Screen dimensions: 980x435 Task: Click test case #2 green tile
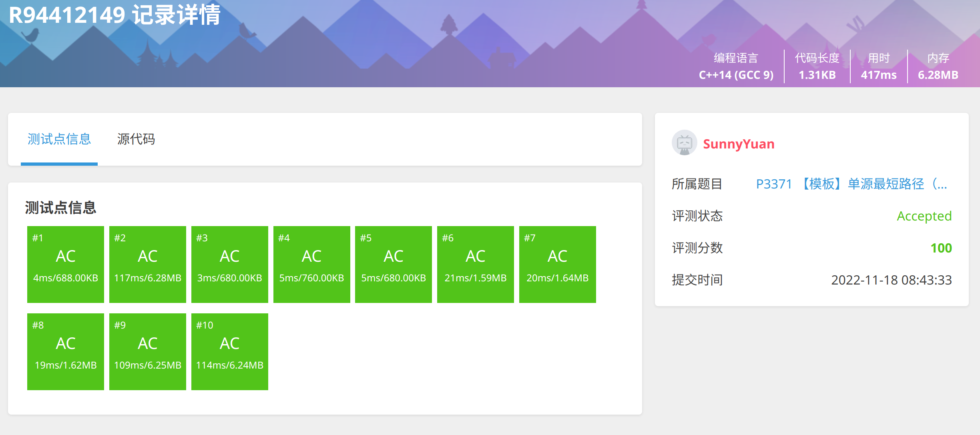coord(147,264)
